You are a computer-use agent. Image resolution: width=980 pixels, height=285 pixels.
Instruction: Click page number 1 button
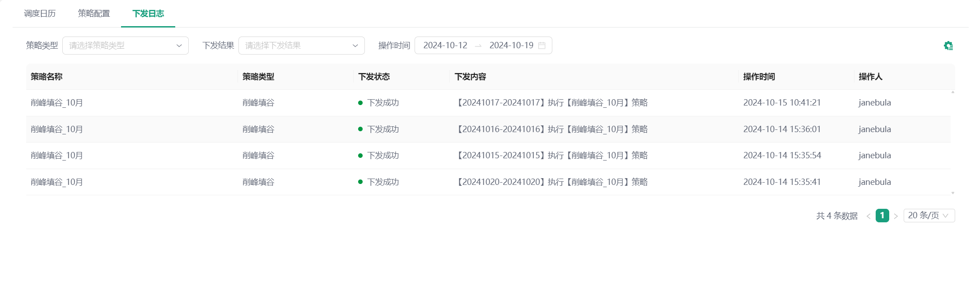click(882, 216)
